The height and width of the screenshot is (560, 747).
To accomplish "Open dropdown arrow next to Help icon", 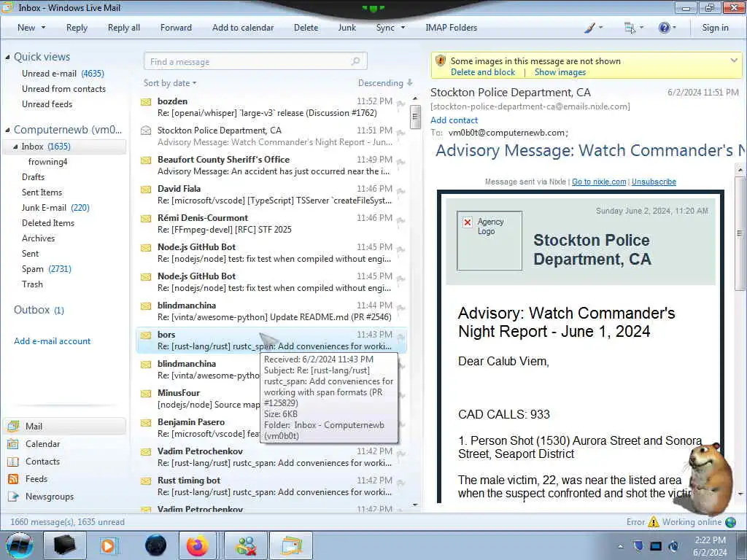I will [674, 28].
